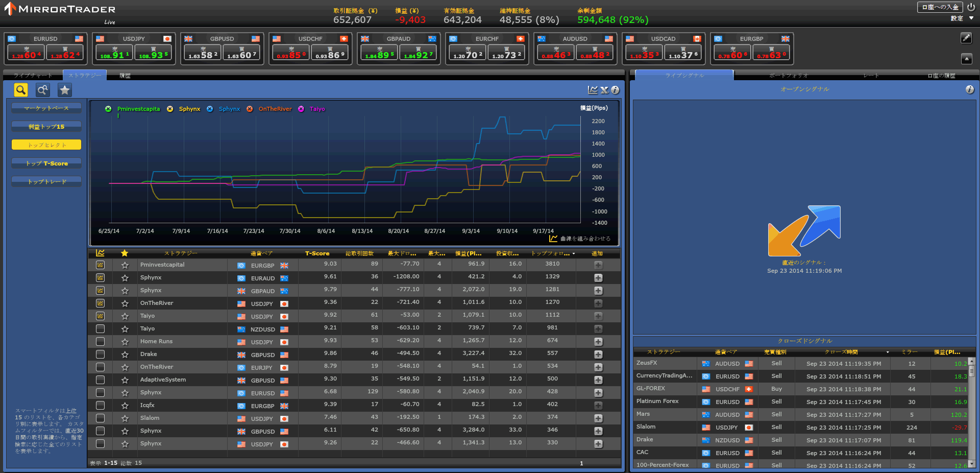Favorite Slalom with the star icon
The height and width of the screenshot is (473, 980).
coord(125,418)
